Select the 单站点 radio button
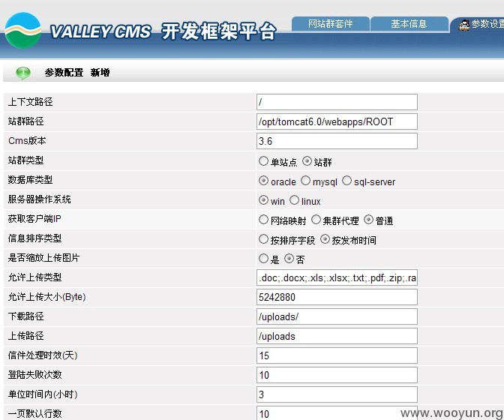This screenshot has width=504, height=420. point(263,161)
